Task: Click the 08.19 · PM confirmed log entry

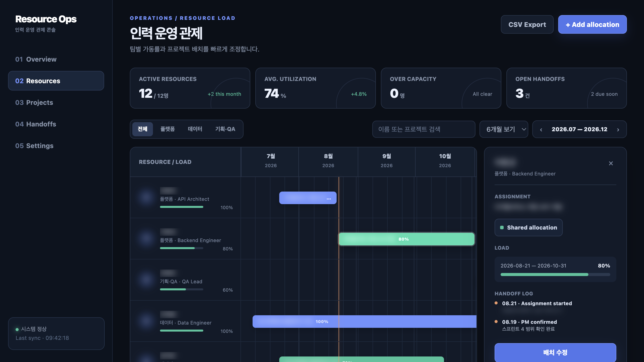Action: pos(529,322)
